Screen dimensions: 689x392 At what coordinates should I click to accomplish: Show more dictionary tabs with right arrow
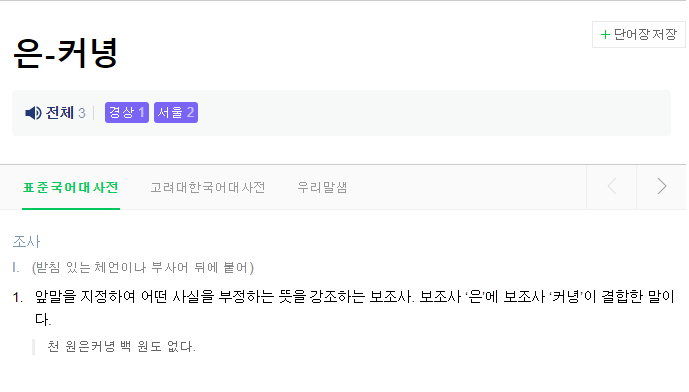click(x=661, y=187)
